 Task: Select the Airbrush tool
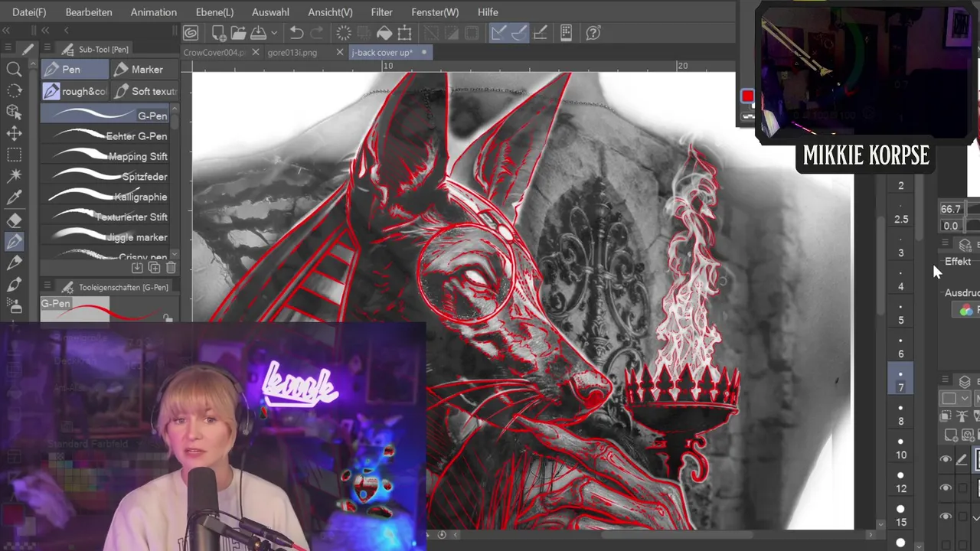(x=14, y=305)
